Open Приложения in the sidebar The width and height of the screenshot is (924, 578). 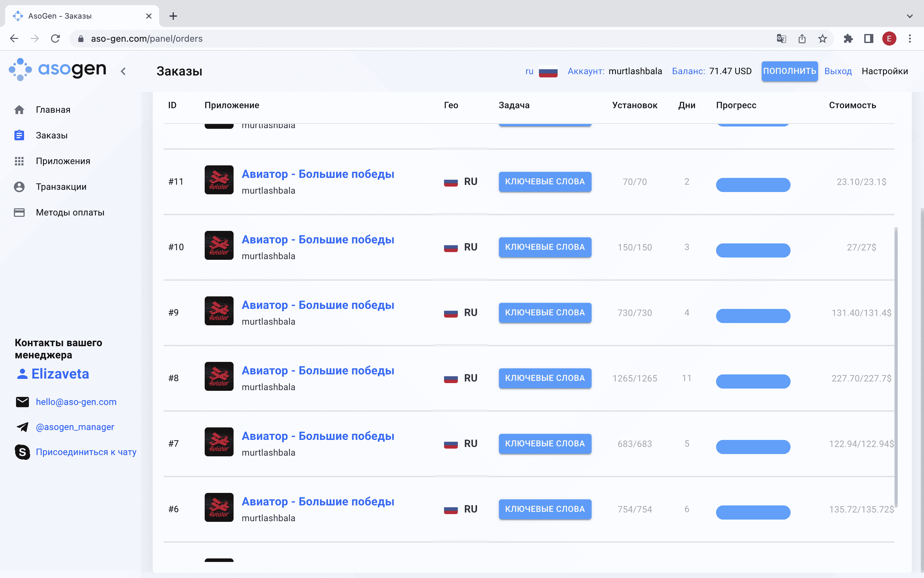point(63,161)
